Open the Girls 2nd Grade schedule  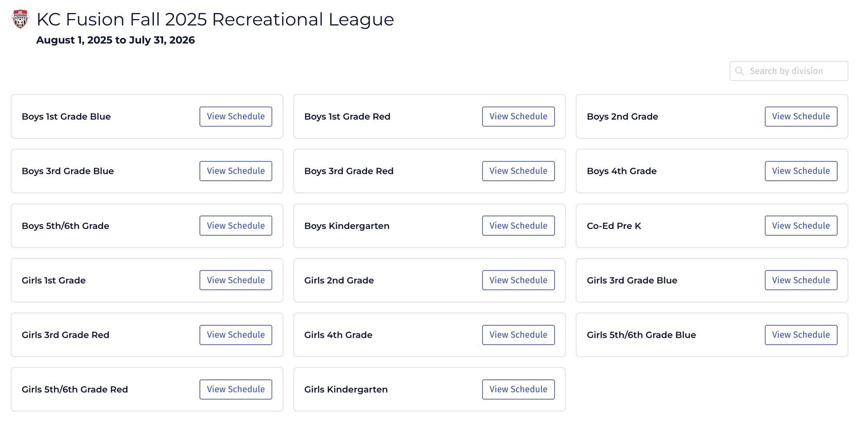[519, 280]
